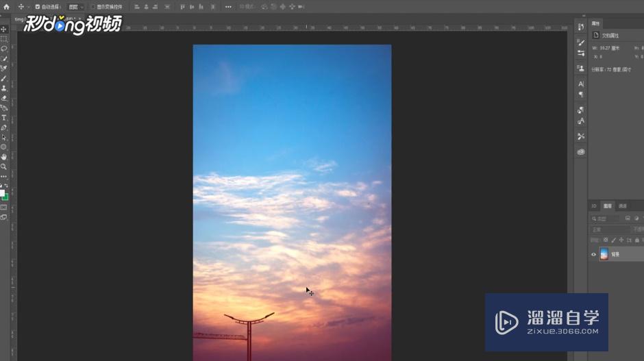Align horizontal centers button in options bar
The image size is (644, 361).
pos(146,7)
